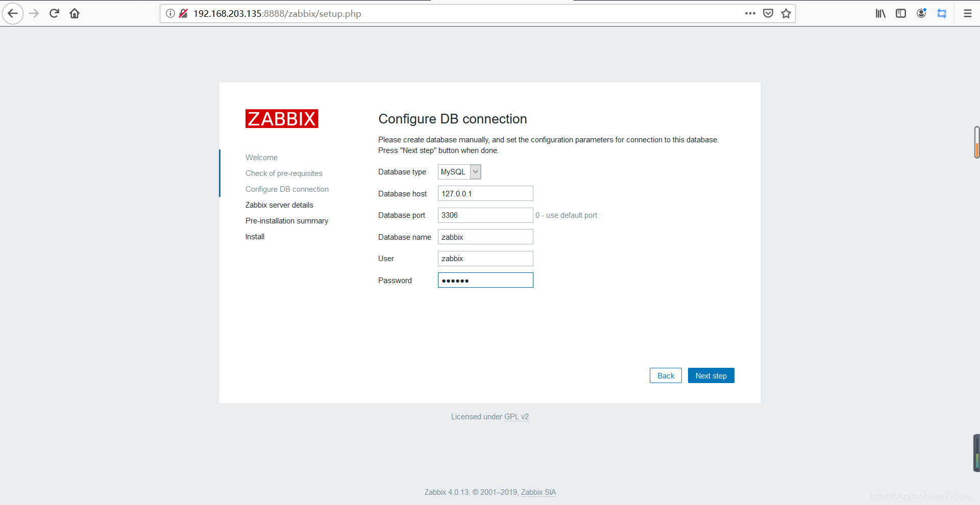The image size is (980, 505).
Task: Click into the Database port field
Action: (x=485, y=215)
